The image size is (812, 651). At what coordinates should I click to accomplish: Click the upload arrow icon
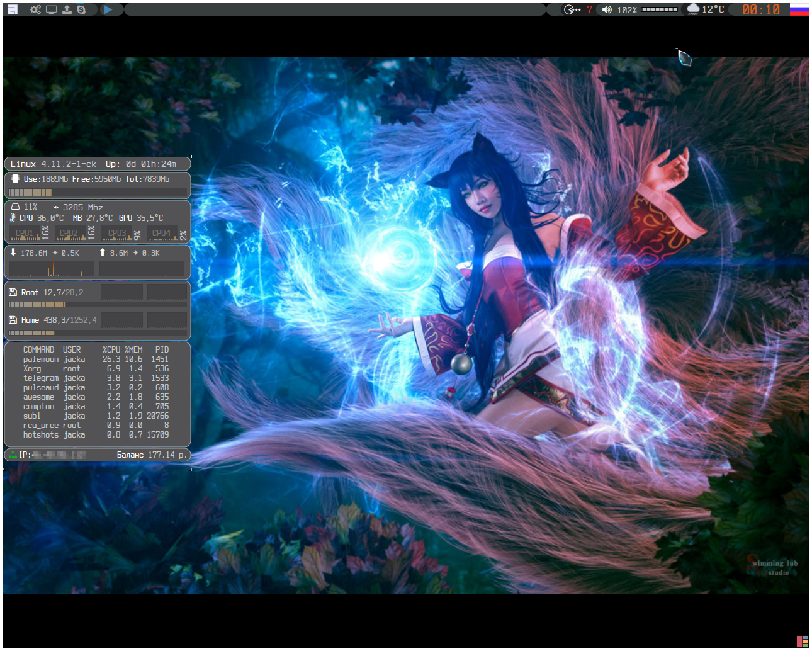click(103, 252)
